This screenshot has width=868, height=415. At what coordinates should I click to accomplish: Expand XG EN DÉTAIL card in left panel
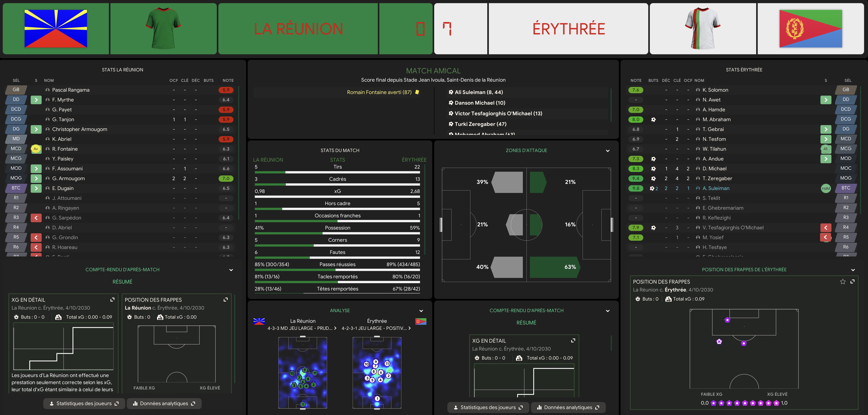(x=112, y=299)
